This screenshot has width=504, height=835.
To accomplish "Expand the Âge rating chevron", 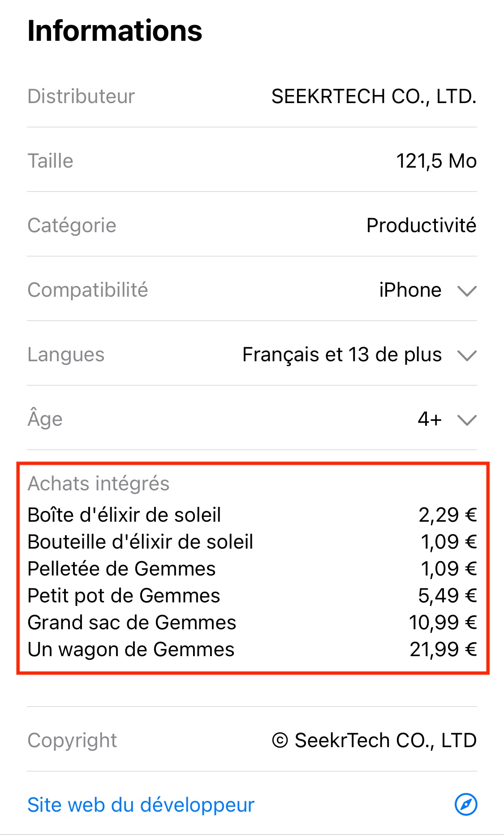I will (467, 420).
